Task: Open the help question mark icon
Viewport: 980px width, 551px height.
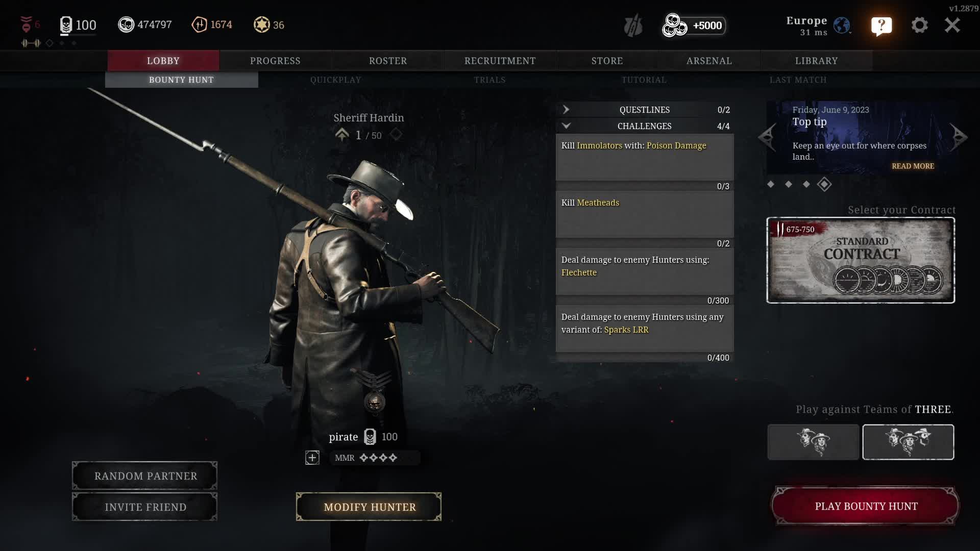Action: click(x=881, y=26)
